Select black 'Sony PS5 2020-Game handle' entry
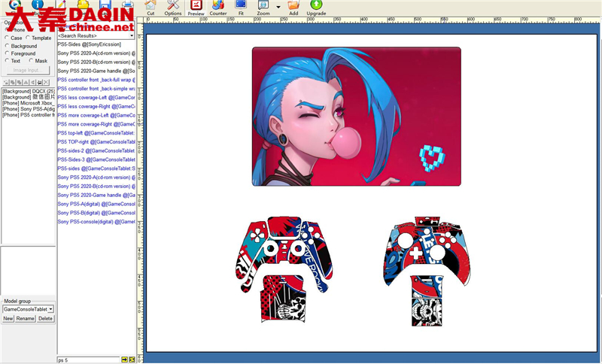Screen dimensions: 602x364 point(96,71)
